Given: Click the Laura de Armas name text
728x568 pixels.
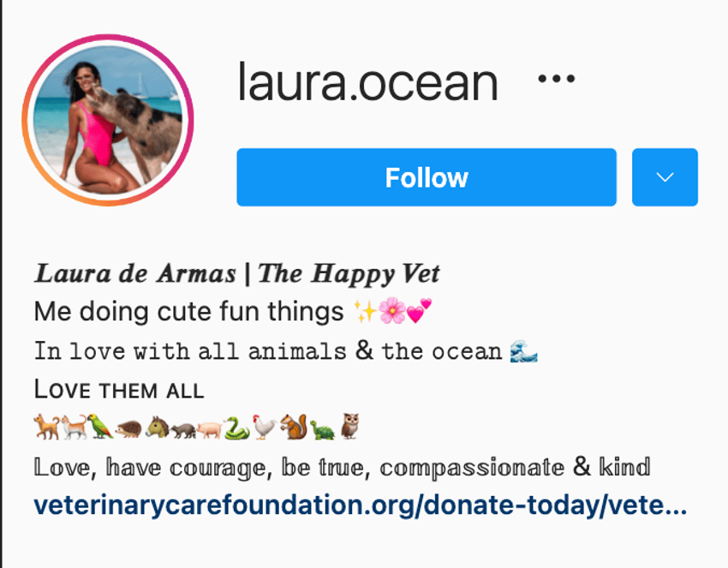Looking at the screenshot, I should pos(135,273).
